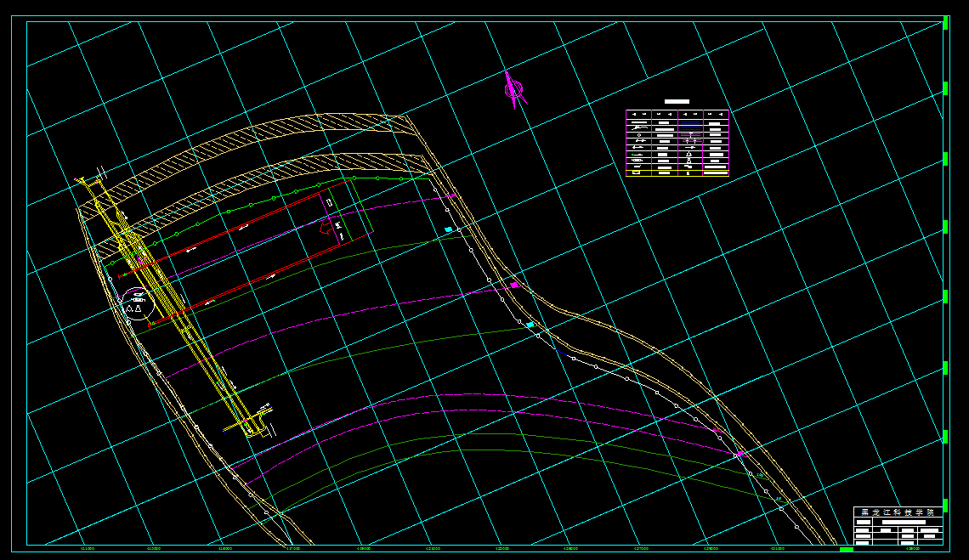The image size is (969, 560).
Task: Select the yellow-bordered bottom row of the legend
Action: click(x=677, y=173)
